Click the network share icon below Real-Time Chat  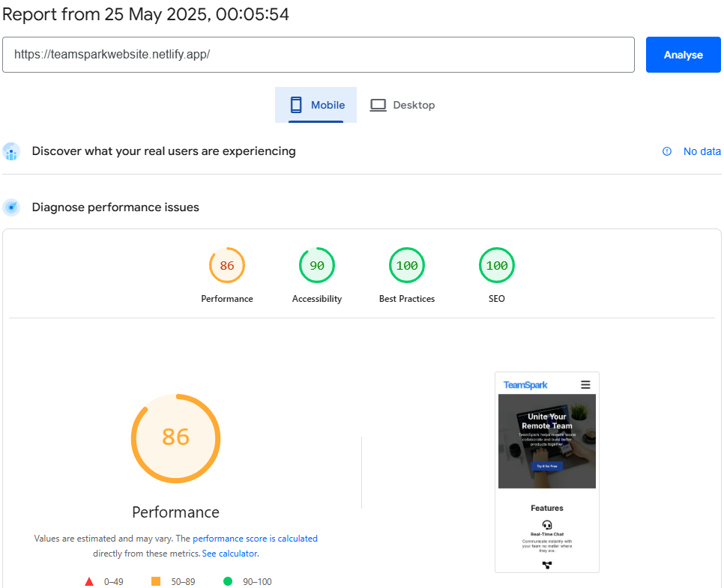click(x=547, y=565)
